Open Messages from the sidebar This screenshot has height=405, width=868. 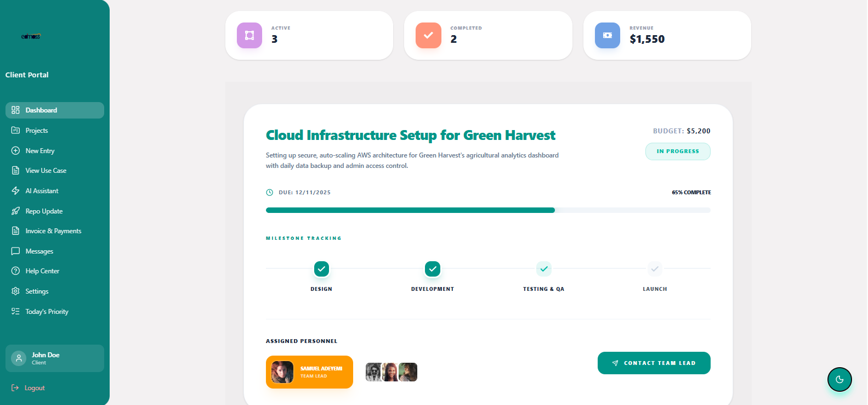coord(55,251)
